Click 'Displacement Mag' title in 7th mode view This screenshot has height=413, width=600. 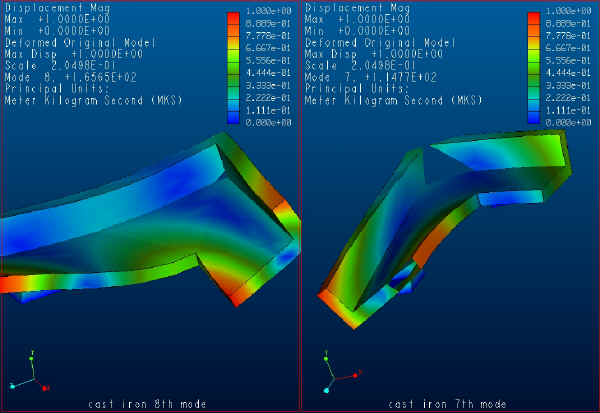pos(357,7)
